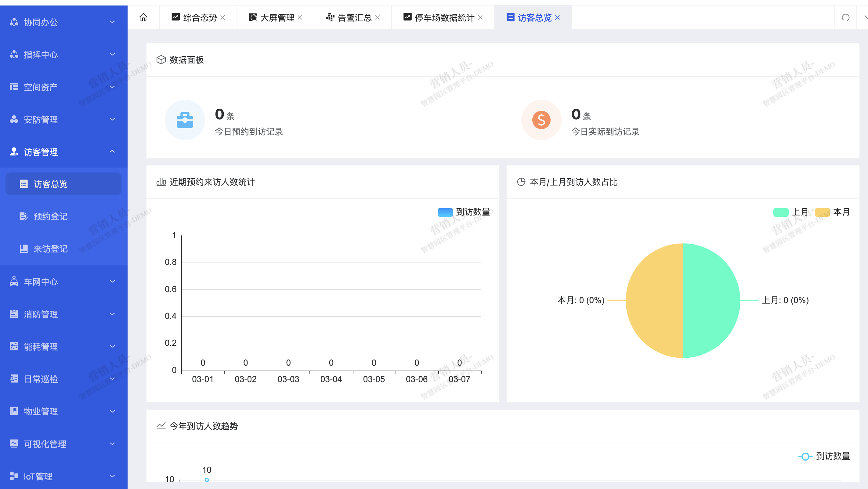Toggle the 本月 pie chart legend
Screen dimensions: 868x489
point(833,212)
